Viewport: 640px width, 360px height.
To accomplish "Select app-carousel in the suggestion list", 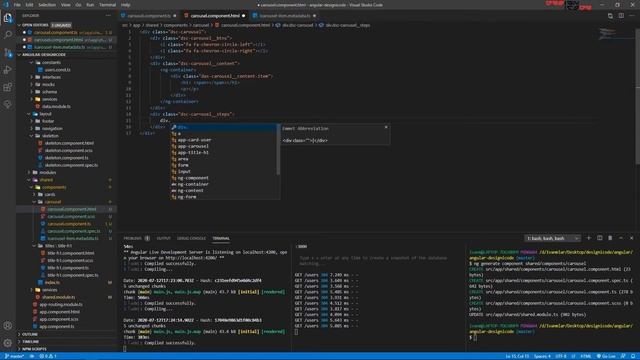I will (193, 146).
